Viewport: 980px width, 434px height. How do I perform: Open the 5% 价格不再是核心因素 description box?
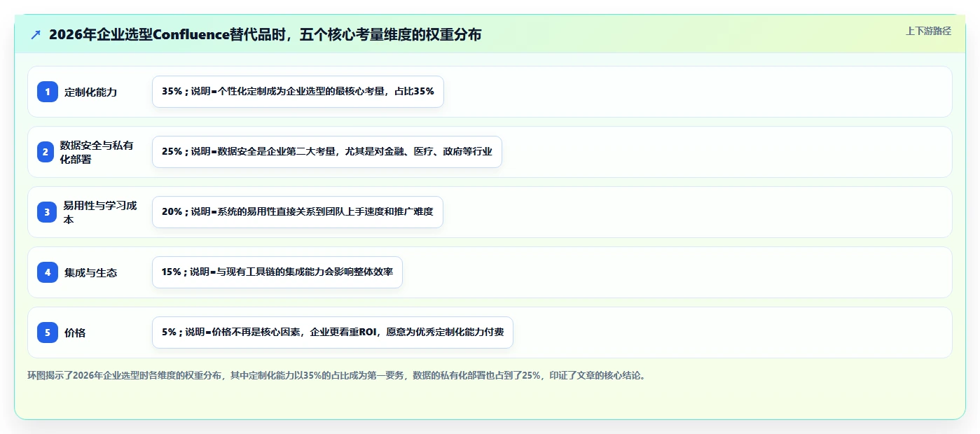(333, 332)
